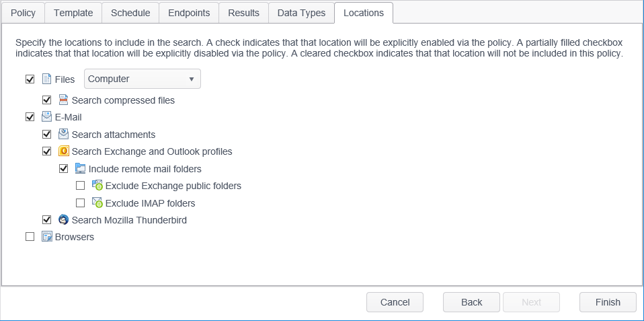Uncheck Search compressed files checkbox
644x321 pixels.
point(47,100)
